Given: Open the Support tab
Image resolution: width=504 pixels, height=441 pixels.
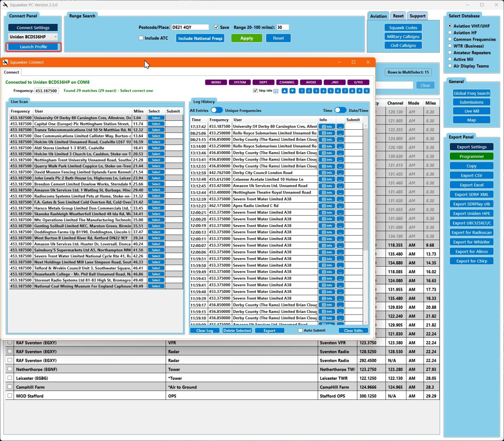Looking at the screenshot, I should (417, 16).
